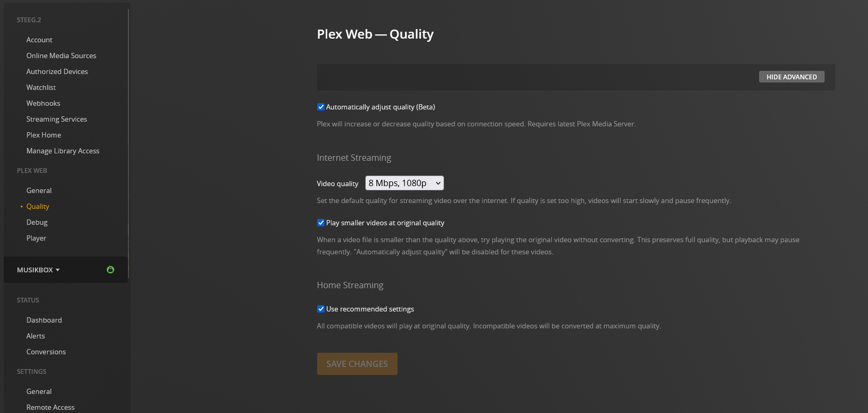Click the green lock secure-connection icon
The width and height of the screenshot is (868, 413).
click(x=110, y=270)
